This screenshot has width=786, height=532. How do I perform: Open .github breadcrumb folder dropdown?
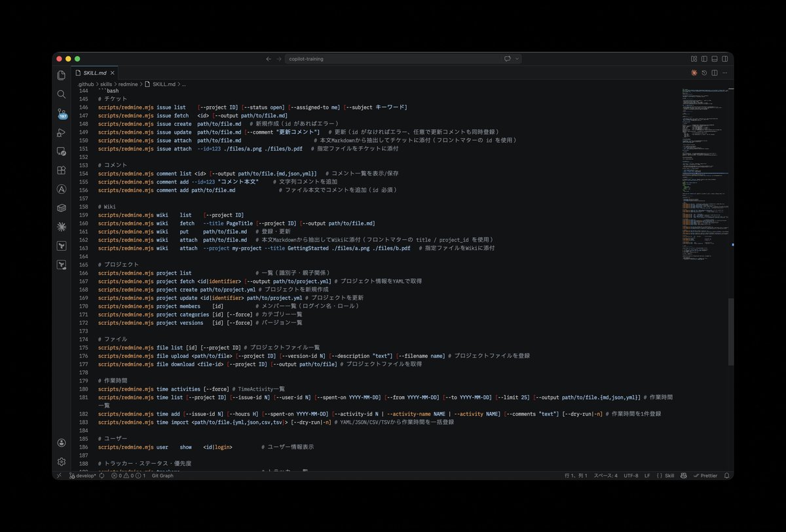click(85, 85)
